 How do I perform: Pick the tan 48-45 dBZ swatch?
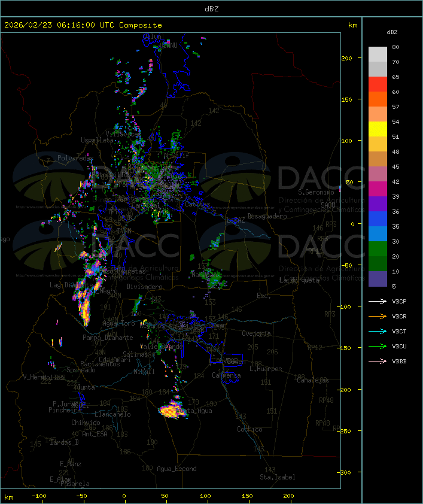[378, 159]
